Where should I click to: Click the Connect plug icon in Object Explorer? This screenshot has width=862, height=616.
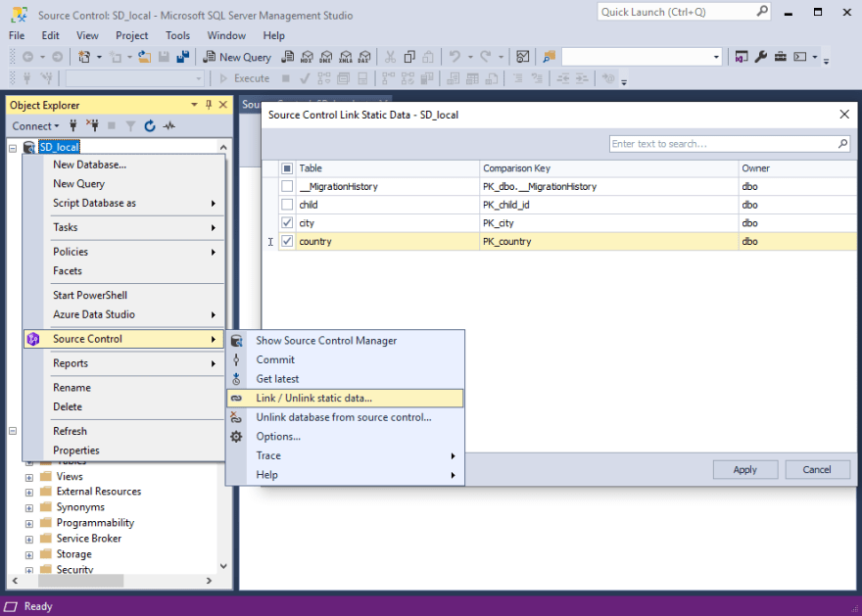[73, 125]
